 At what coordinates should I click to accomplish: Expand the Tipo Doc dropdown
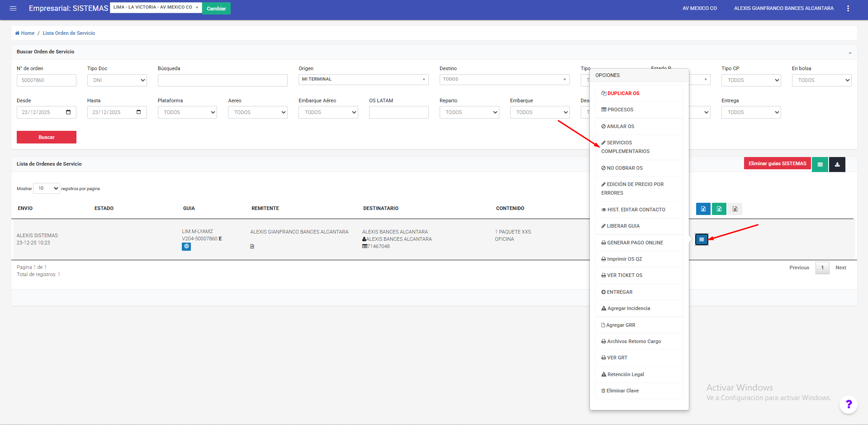pyautogui.click(x=117, y=80)
